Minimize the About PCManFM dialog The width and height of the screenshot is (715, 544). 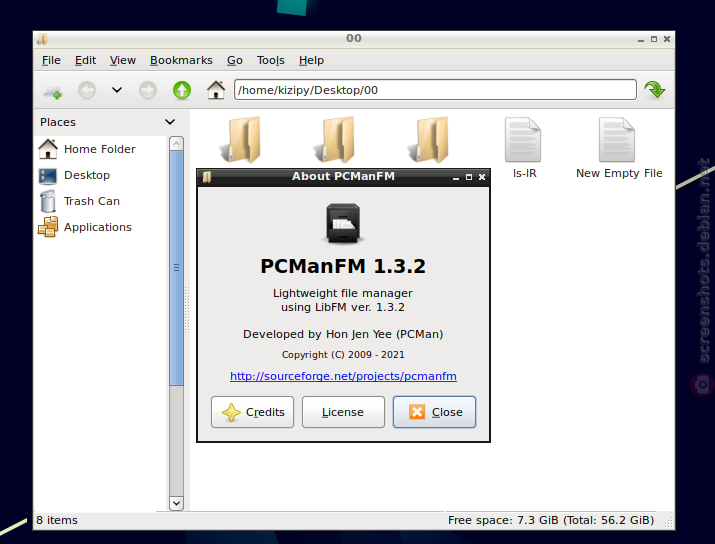[456, 177]
